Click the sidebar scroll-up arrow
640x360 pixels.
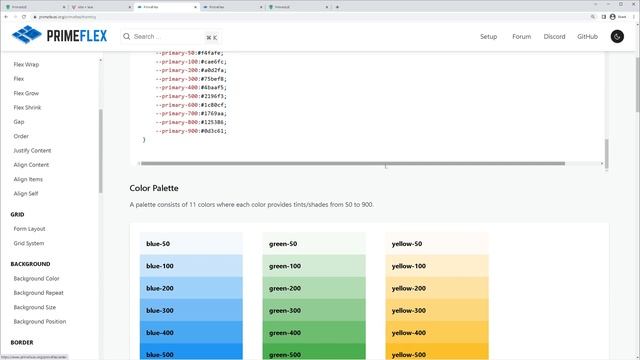pyautogui.click(x=100, y=60)
